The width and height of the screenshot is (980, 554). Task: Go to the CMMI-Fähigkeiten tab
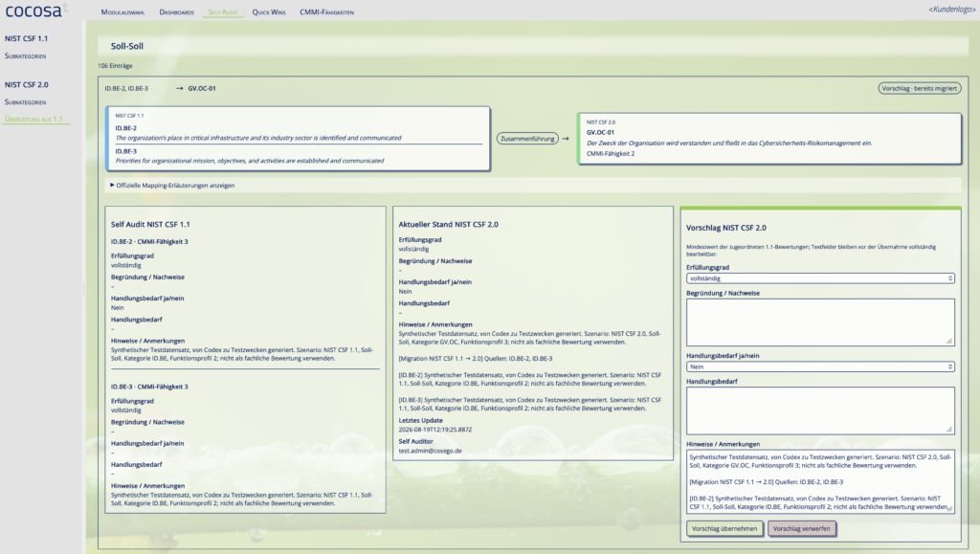click(326, 11)
